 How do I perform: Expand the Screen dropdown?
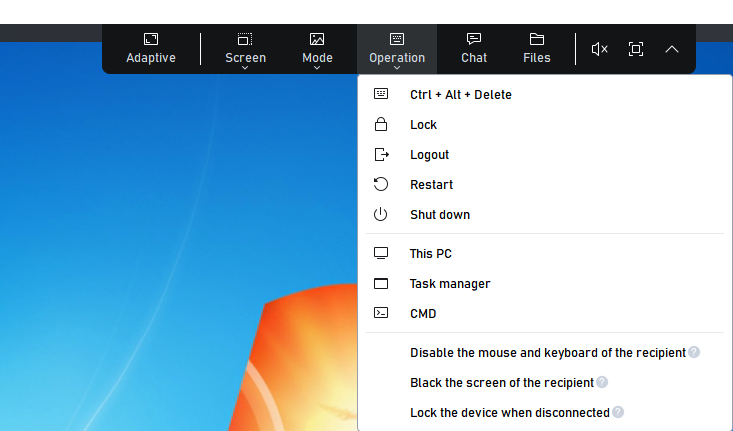(245, 49)
